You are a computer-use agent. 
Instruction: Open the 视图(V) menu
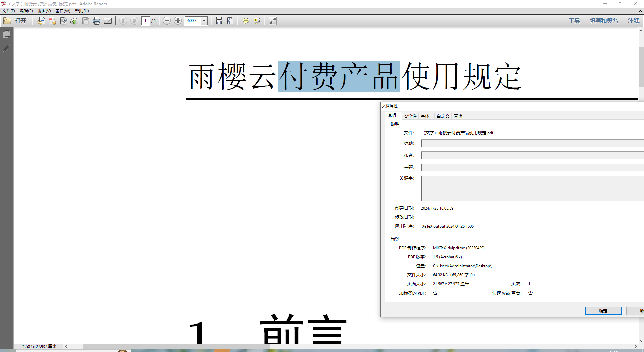(44, 11)
